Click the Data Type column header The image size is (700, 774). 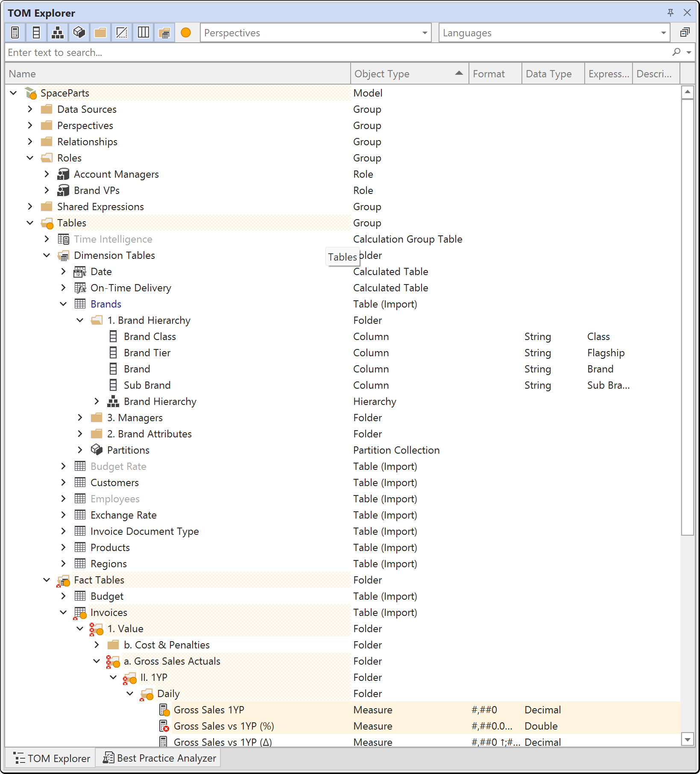tap(553, 74)
